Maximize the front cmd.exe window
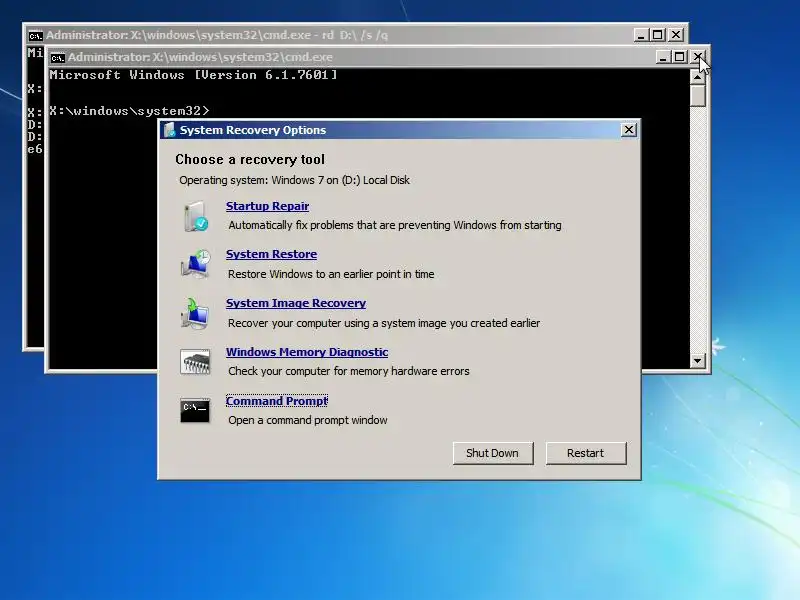 coord(680,57)
